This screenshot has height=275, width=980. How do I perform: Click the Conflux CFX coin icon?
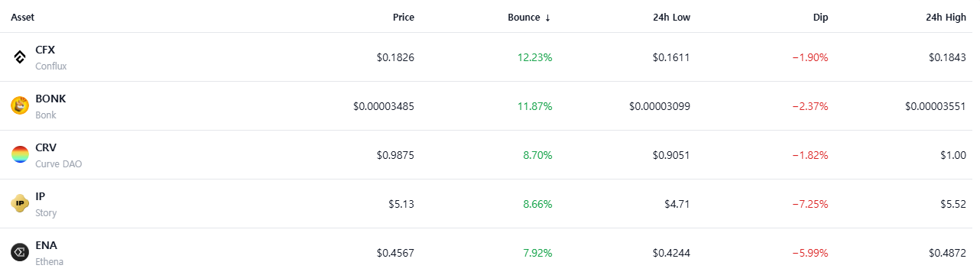click(20, 57)
